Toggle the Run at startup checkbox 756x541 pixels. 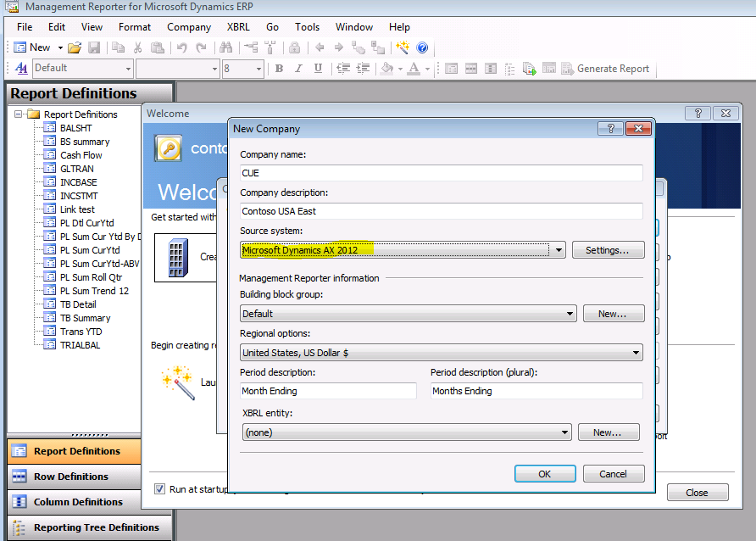tap(160, 488)
